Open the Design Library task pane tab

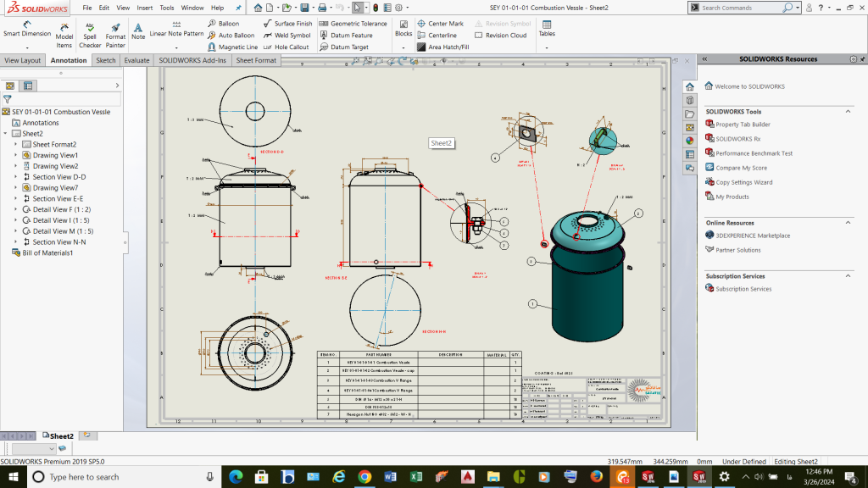tap(690, 100)
